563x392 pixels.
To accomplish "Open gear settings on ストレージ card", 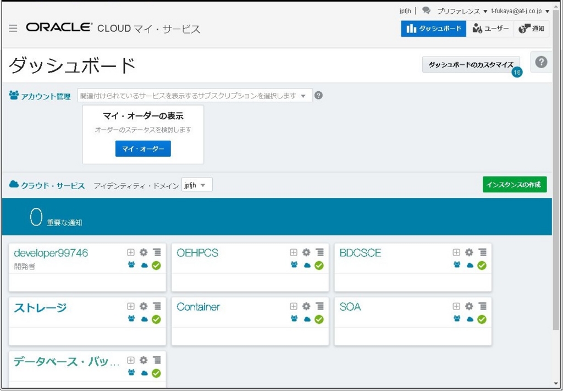I will (x=143, y=306).
